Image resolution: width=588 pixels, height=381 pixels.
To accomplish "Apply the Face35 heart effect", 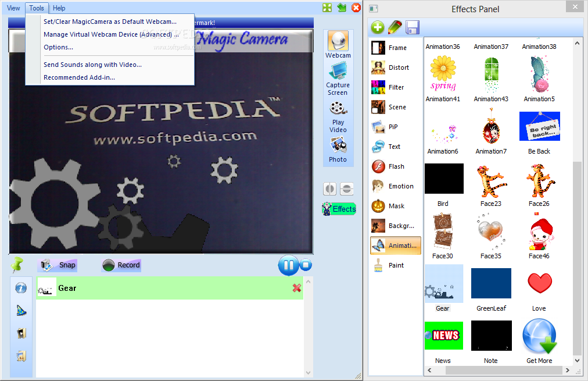I will [x=491, y=232].
